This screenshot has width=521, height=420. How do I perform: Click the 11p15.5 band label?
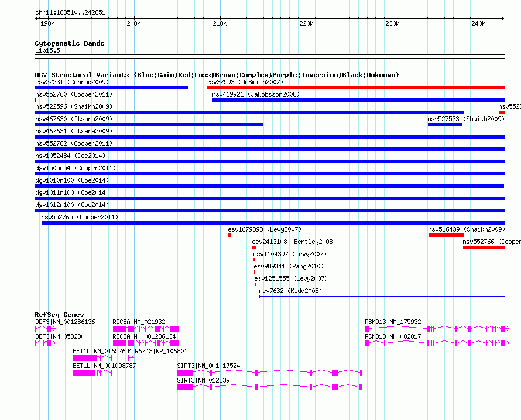click(x=47, y=50)
